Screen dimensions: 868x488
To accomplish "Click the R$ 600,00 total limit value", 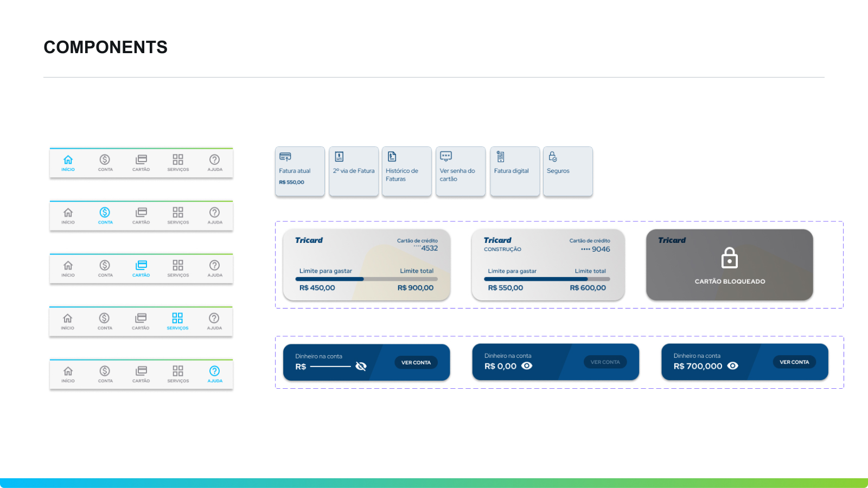I will [x=588, y=288].
